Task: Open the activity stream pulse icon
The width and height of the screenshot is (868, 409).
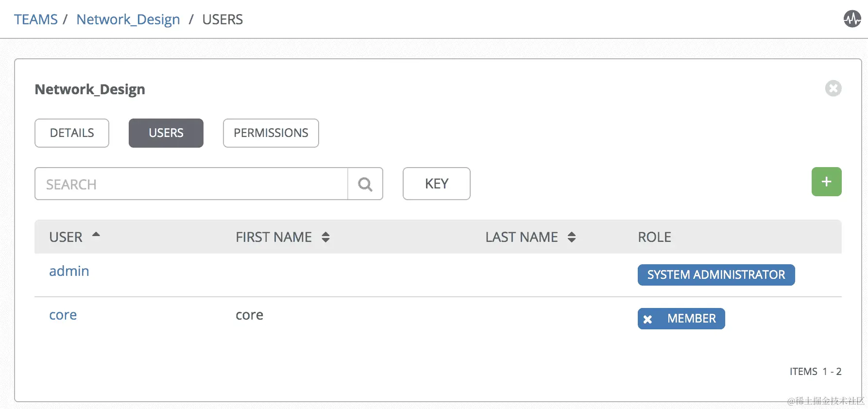Action: point(852,19)
